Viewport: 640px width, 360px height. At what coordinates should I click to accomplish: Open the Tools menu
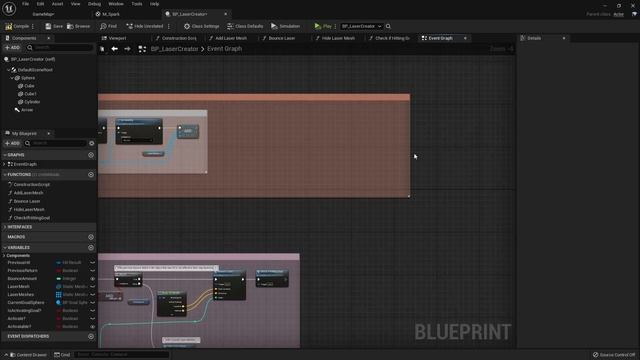coord(137,4)
